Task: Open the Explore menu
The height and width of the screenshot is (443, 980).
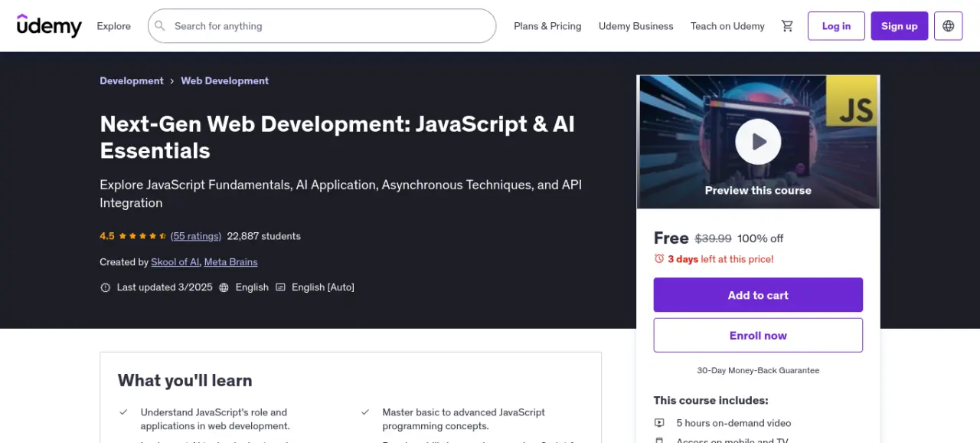Action: click(x=113, y=26)
